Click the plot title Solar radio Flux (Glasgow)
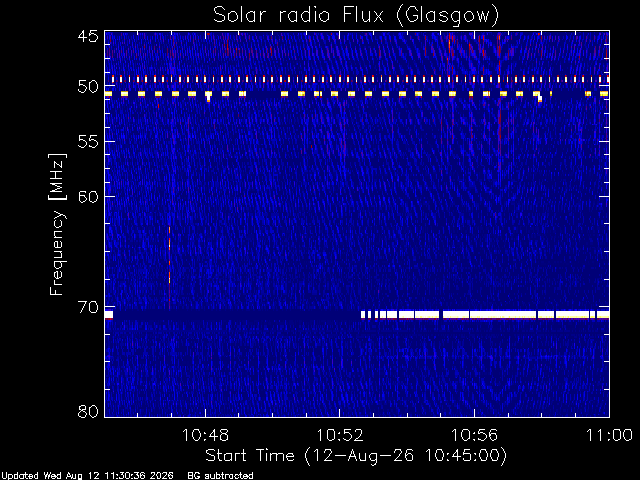 (x=356, y=16)
